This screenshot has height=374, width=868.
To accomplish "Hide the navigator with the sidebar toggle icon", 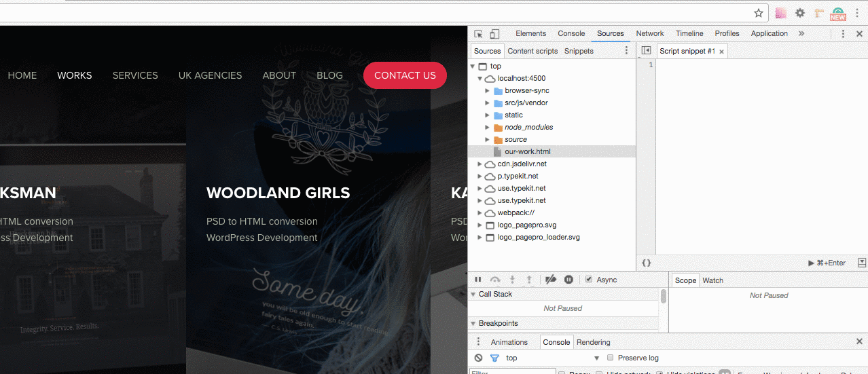I will point(646,51).
